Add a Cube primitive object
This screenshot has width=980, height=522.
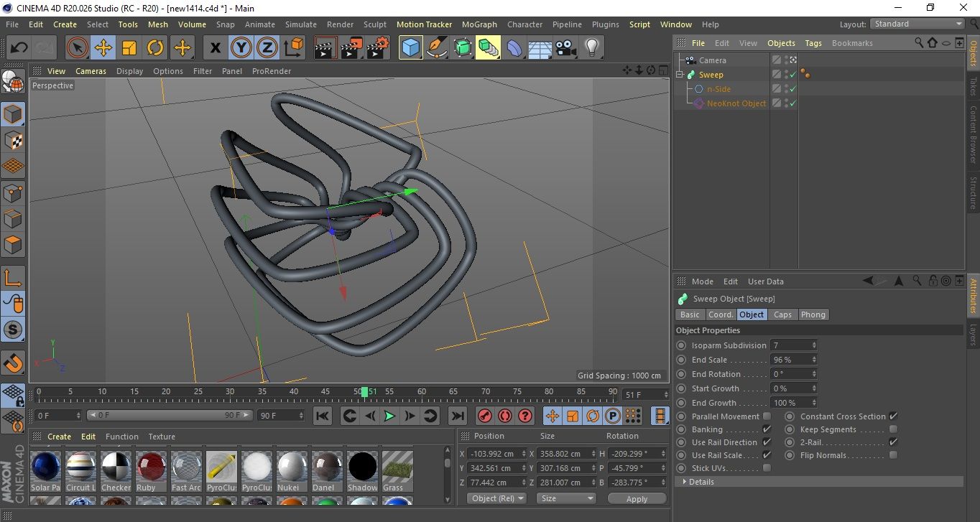click(x=410, y=48)
